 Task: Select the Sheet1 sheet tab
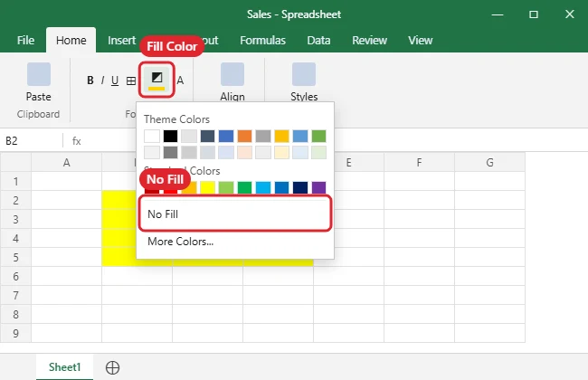[64, 366]
